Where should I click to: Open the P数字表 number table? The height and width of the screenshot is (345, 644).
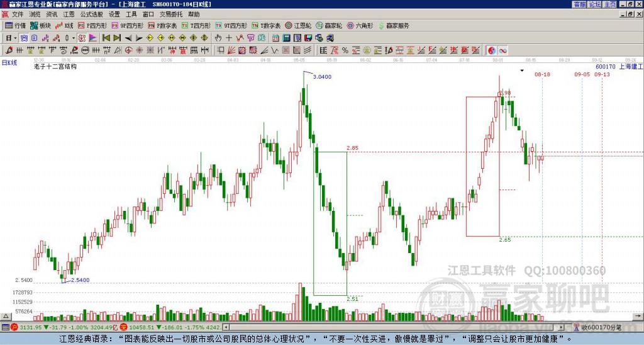(x=162, y=25)
